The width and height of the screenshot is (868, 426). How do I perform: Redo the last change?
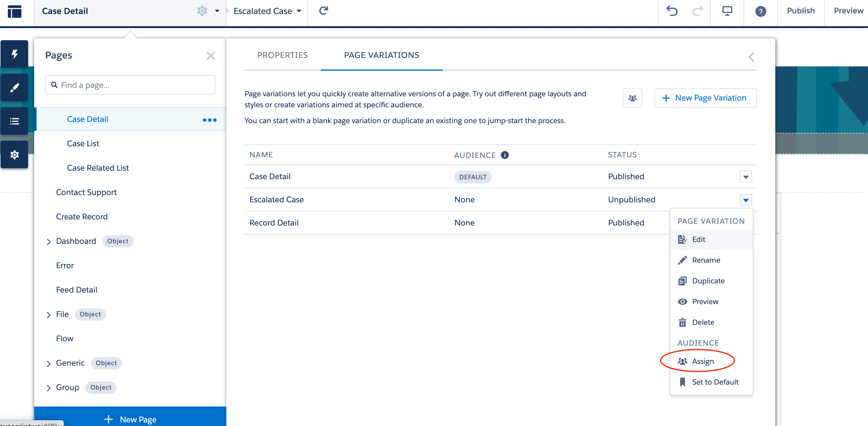tap(698, 11)
